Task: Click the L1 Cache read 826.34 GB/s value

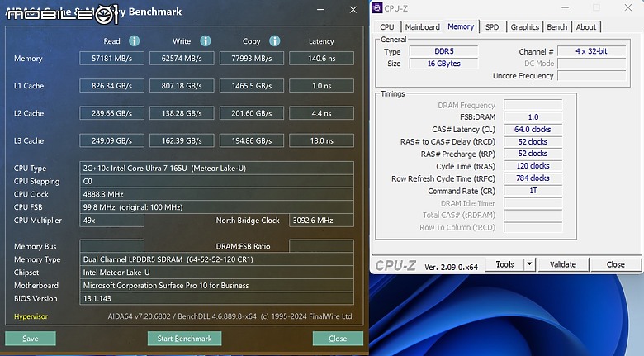Action: click(x=111, y=86)
